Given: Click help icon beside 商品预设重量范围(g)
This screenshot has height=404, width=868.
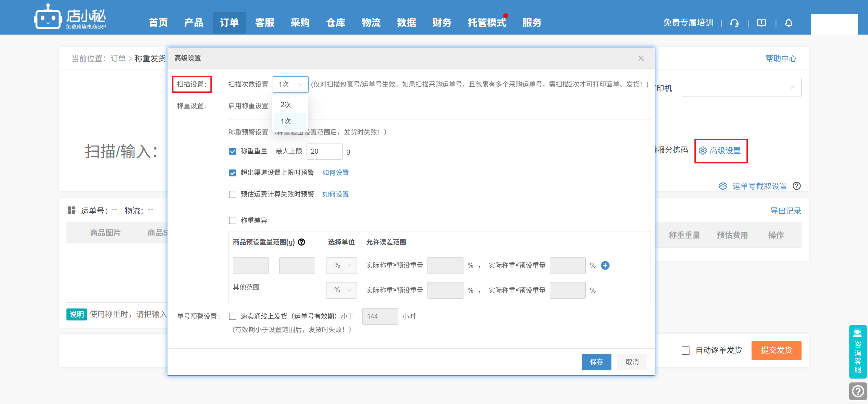Looking at the screenshot, I should point(301,242).
